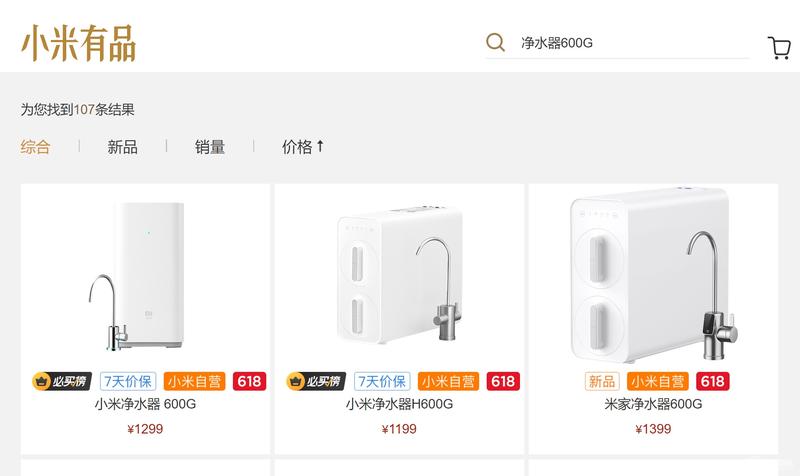
Task: Click the 小米自营 tag on 小米净水器H600G
Action: pos(448,381)
